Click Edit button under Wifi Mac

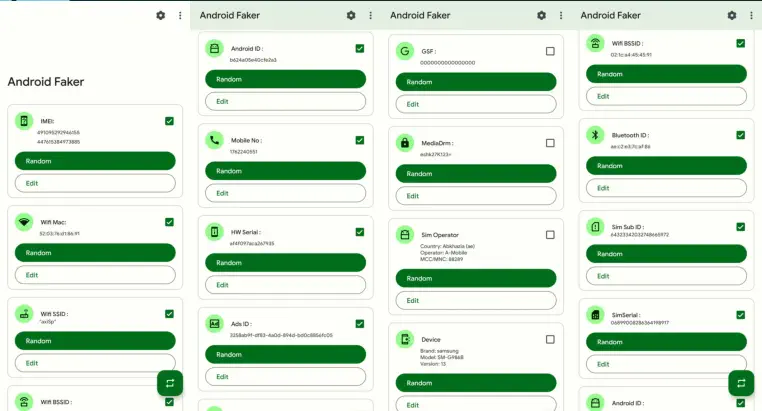95,274
